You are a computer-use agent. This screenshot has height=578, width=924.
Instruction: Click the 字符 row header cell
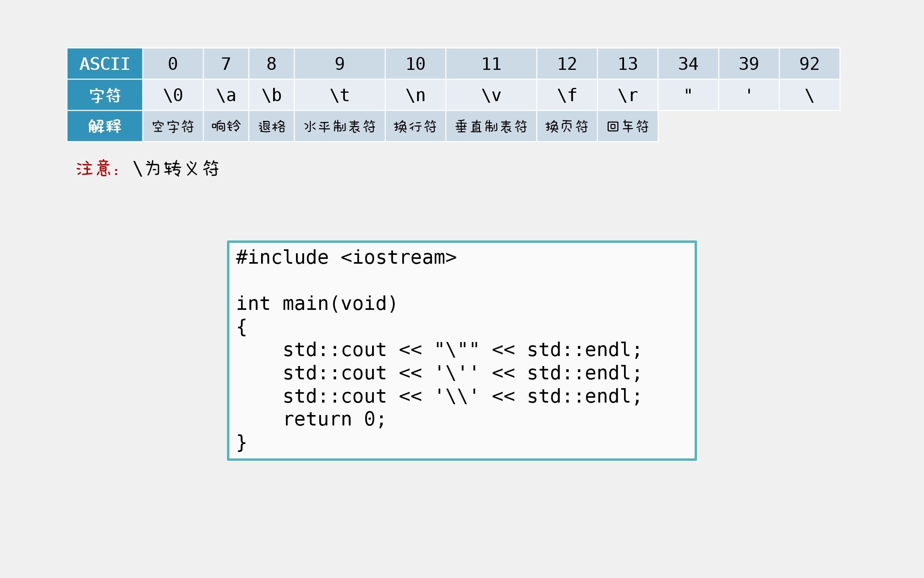pos(105,95)
